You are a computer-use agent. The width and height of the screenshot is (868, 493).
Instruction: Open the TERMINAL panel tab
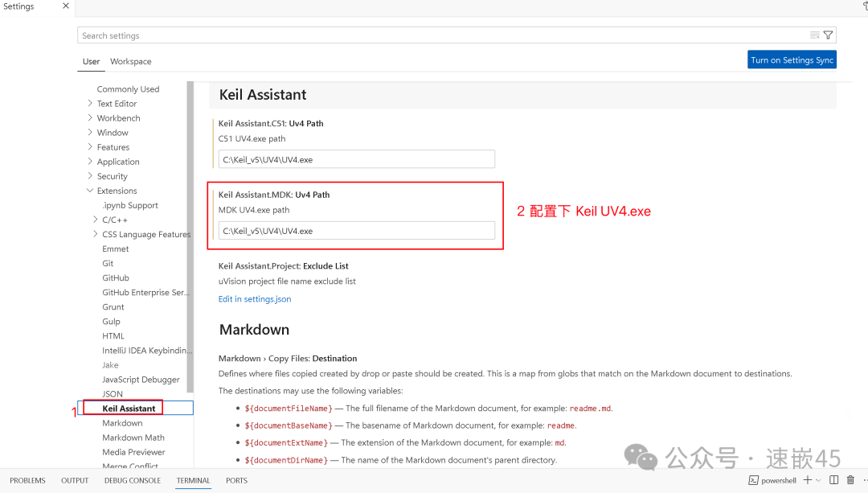193,481
